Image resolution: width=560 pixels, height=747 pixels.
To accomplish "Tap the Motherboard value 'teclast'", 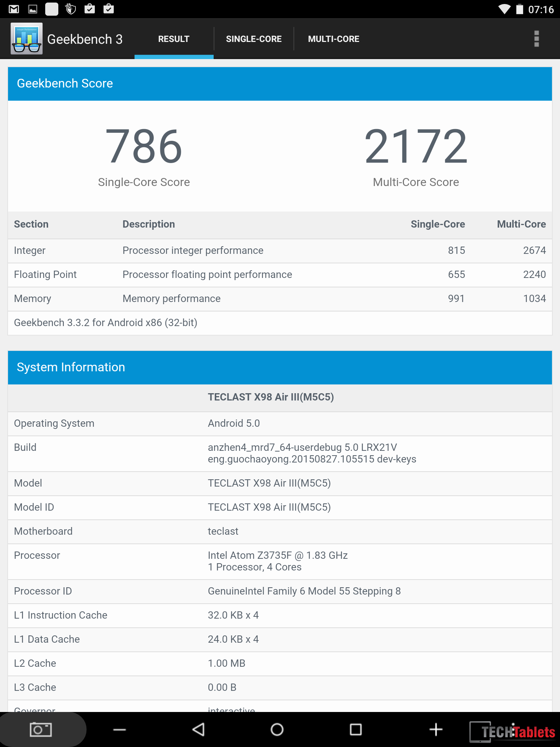I will click(223, 531).
